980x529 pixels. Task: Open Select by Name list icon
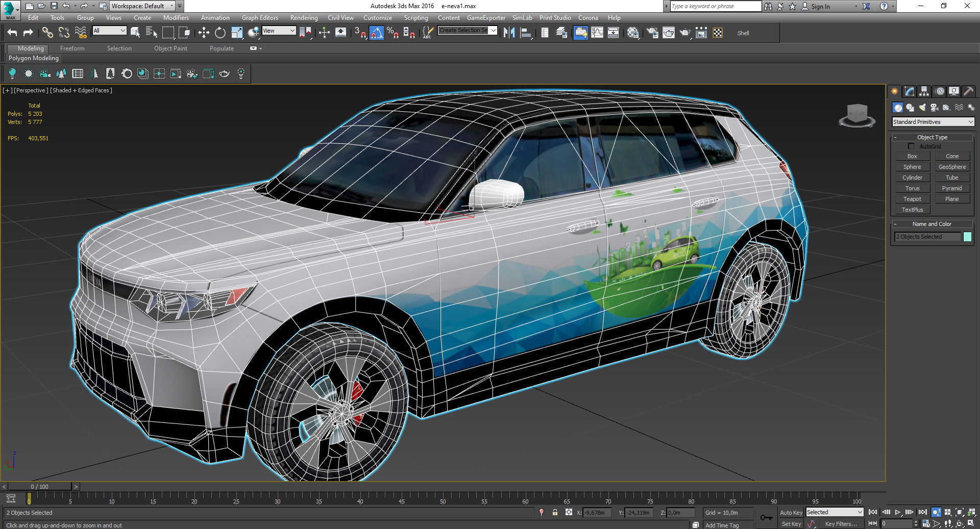[152, 33]
